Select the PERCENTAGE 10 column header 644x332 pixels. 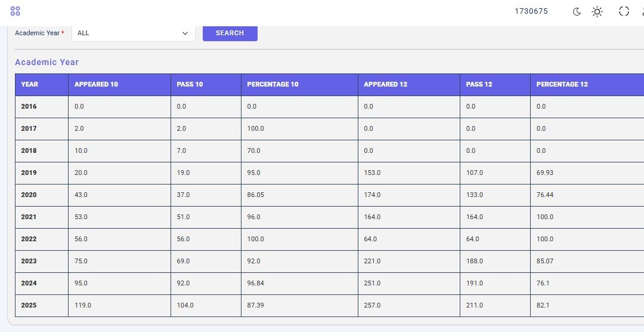(273, 84)
